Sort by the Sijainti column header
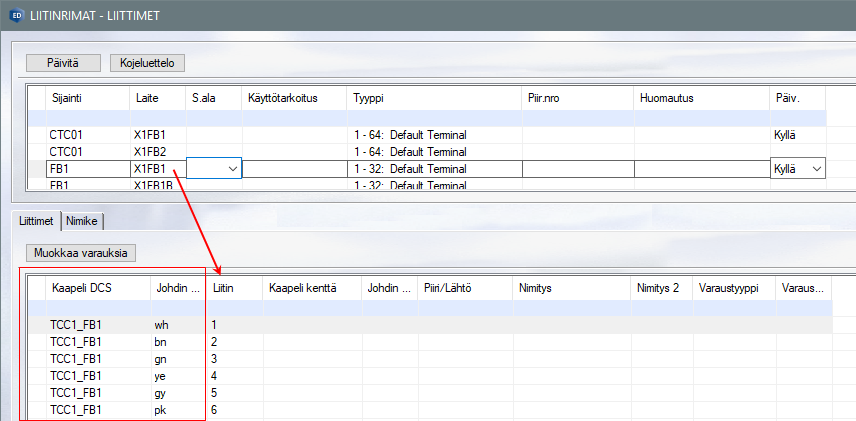 point(67,98)
